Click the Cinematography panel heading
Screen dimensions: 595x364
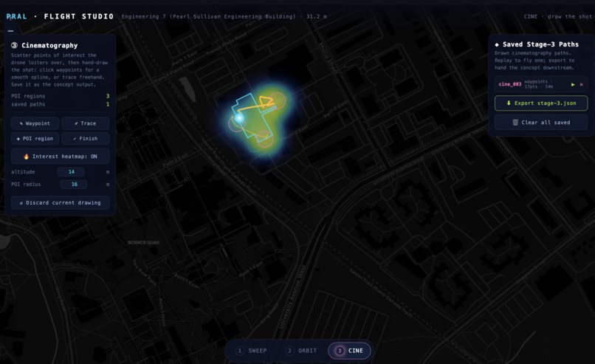pos(44,46)
